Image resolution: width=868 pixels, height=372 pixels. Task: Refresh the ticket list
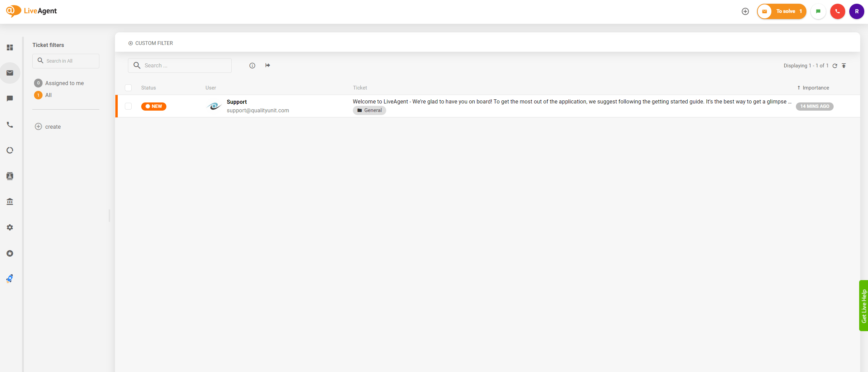(x=835, y=66)
